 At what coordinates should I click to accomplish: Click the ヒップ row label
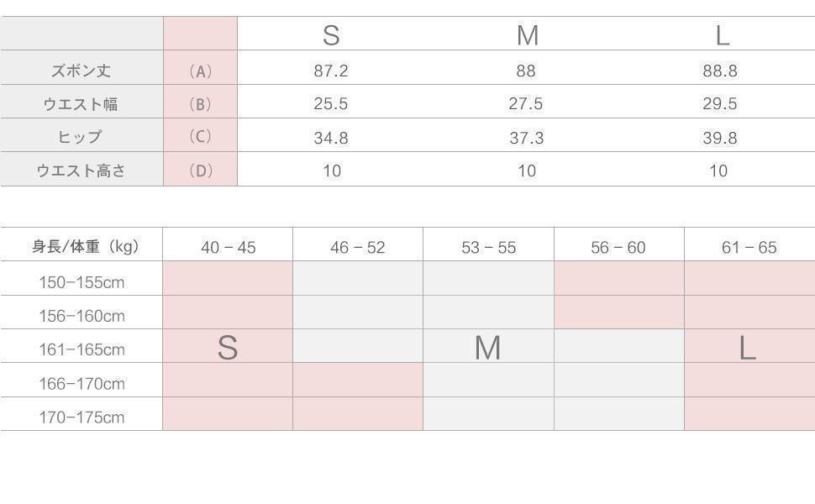tap(80, 137)
